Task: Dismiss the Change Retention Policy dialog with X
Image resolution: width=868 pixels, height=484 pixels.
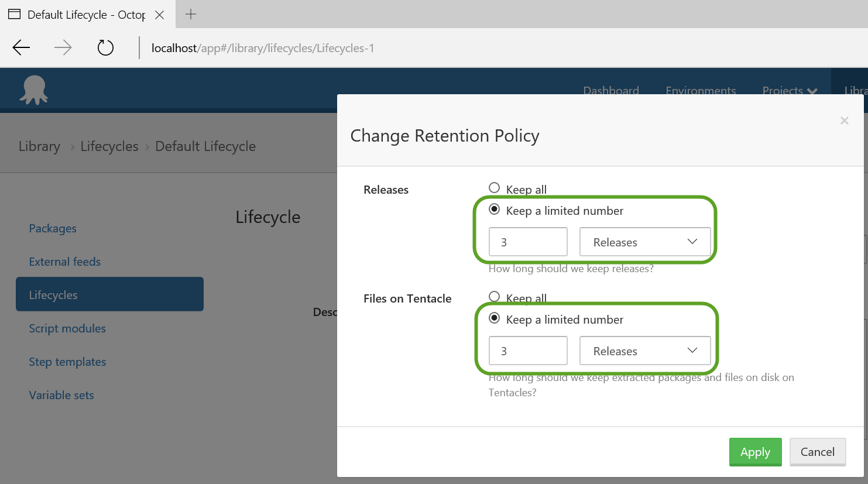Action: [x=844, y=121]
